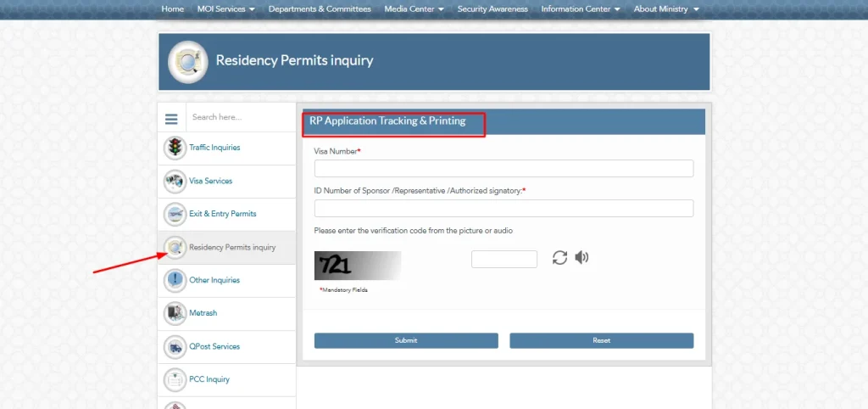Play audio verification code speaker icon
This screenshot has width=868, height=409.
click(581, 258)
